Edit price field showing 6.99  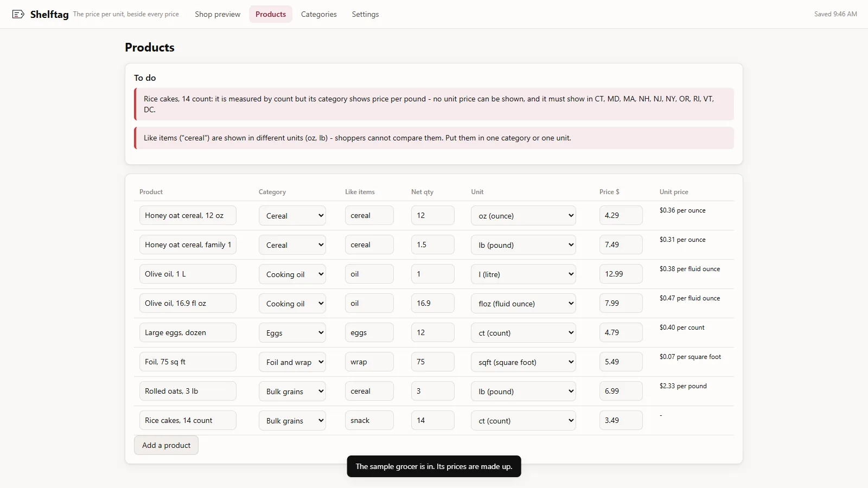pyautogui.click(x=621, y=391)
